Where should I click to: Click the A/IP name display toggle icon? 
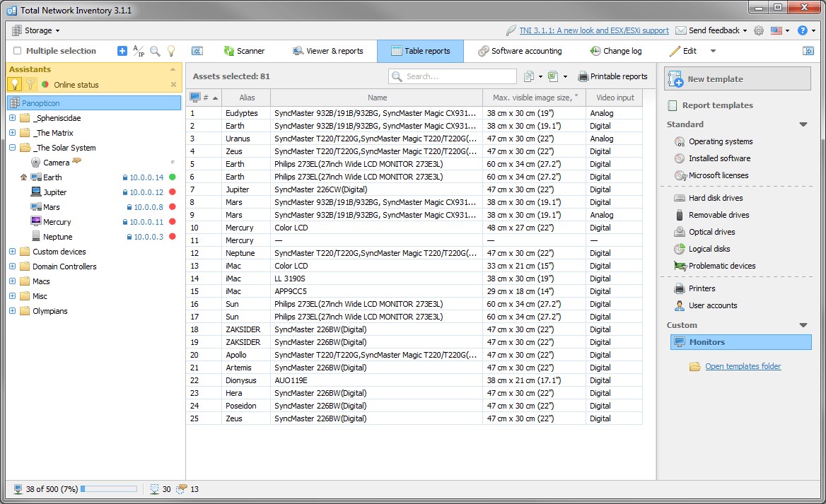tap(139, 51)
